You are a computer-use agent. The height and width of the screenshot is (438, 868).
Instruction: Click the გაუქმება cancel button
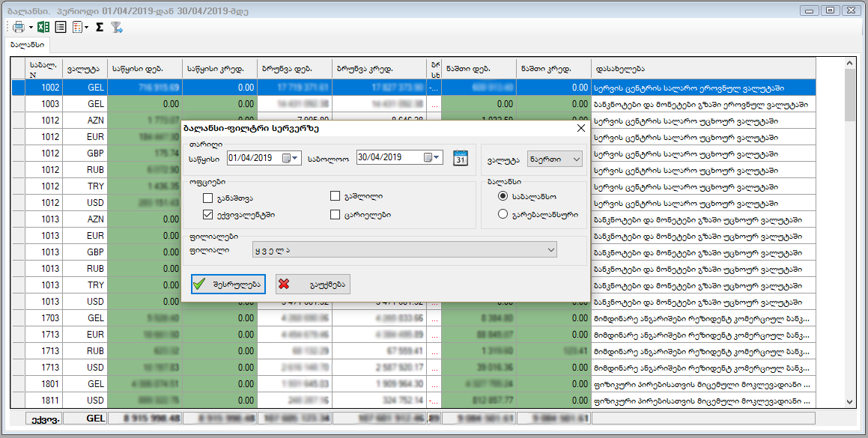click(312, 285)
